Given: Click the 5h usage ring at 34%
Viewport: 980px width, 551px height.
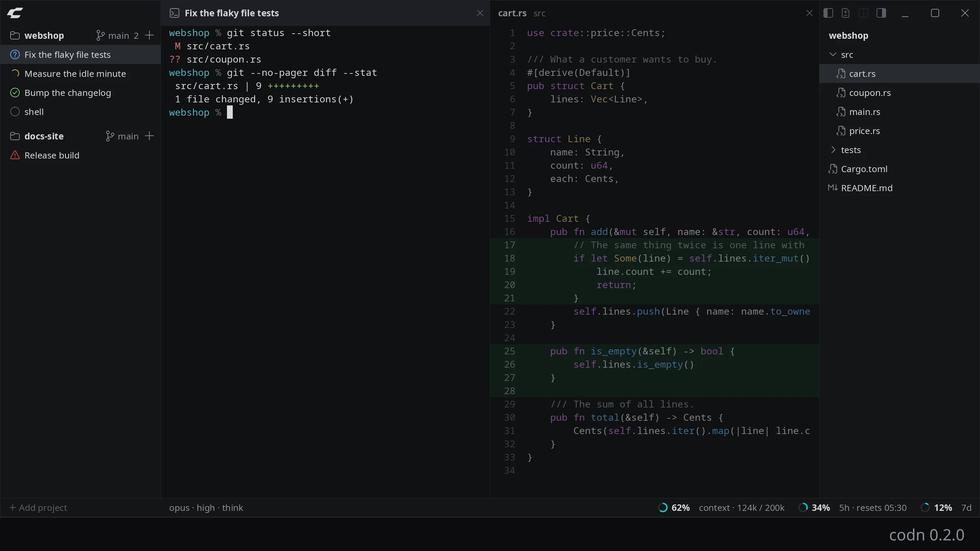Looking at the screenshot, I should [803, 508].
